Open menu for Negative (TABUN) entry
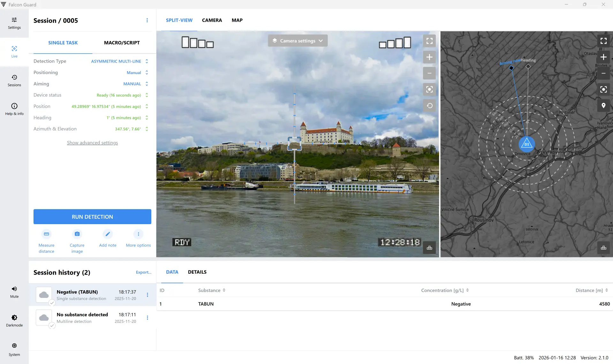This screenshot has height=364, width=613. point(148,295)
